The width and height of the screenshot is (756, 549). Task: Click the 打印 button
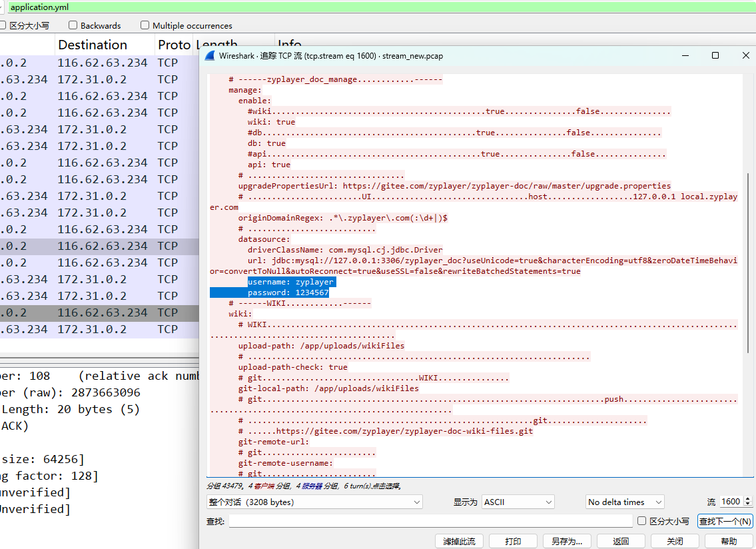513,541
